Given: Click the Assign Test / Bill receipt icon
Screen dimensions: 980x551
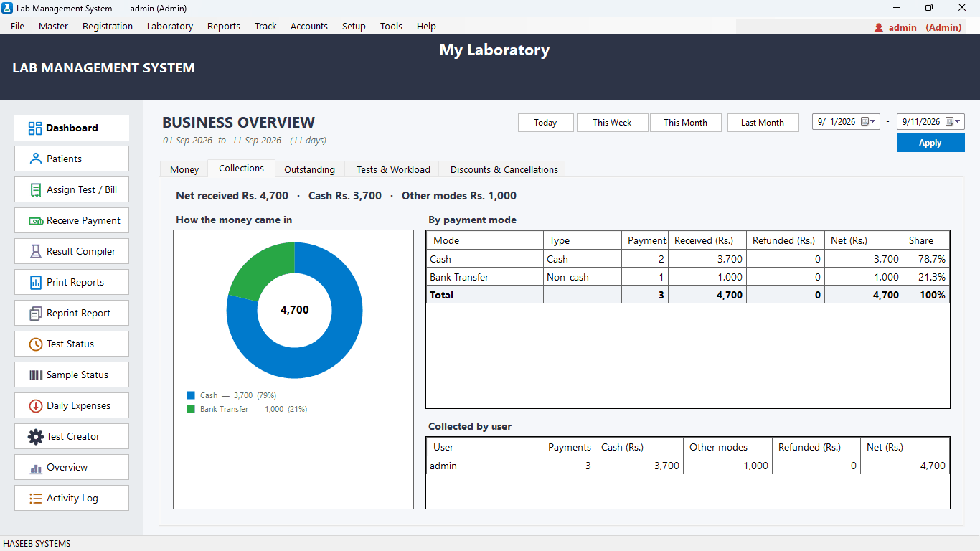Looking at the screenshot, I should click(x=35, y=189).
